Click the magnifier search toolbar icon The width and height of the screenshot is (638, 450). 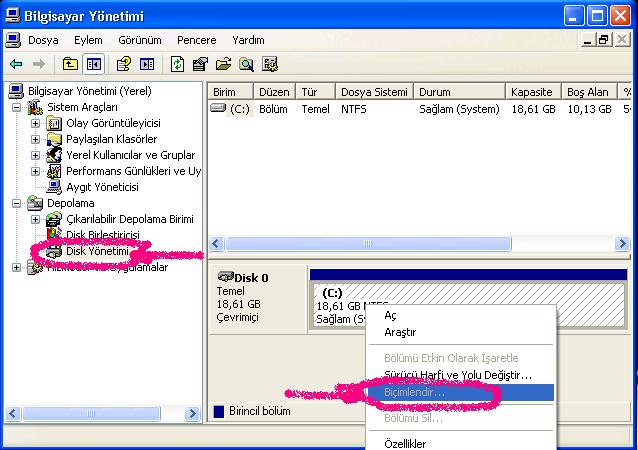pos(246,64)
